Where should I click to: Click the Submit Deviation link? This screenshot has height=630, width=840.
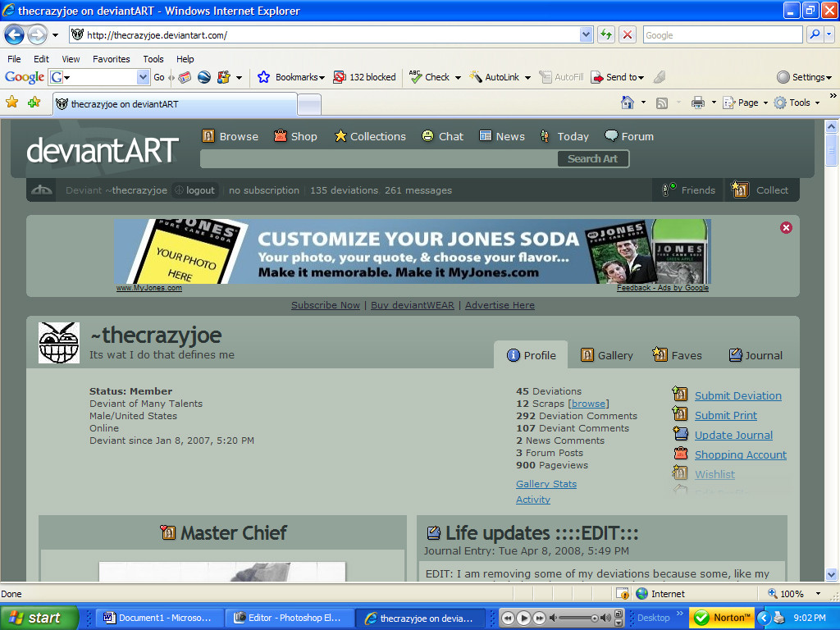coord(738,395)
